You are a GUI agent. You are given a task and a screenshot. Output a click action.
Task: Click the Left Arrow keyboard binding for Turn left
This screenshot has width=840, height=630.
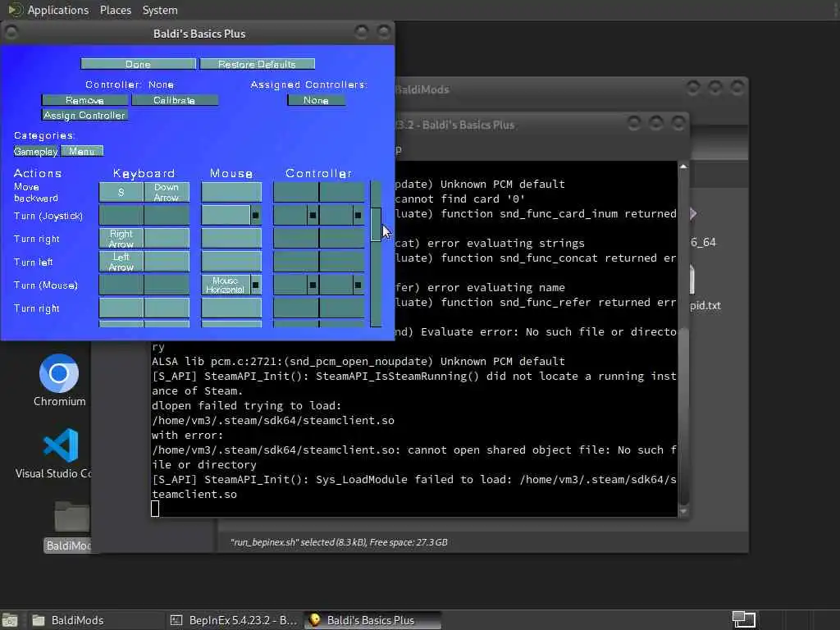pos(121,262)
